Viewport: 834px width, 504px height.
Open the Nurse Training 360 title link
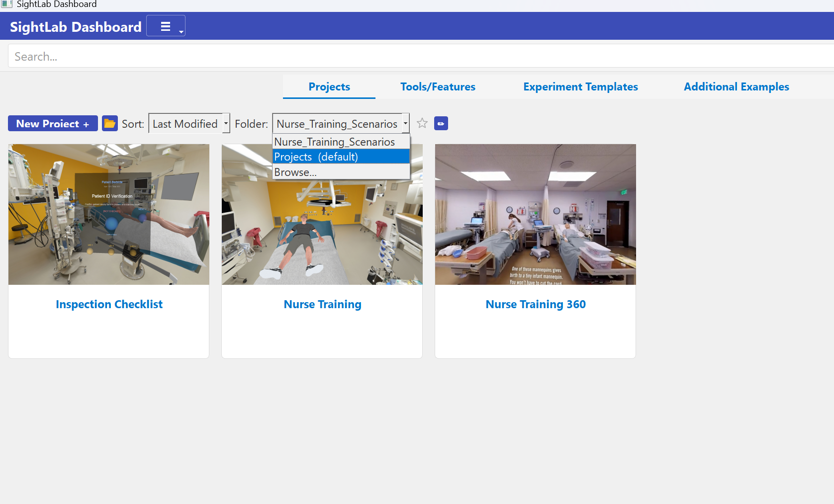pos(535,304)
